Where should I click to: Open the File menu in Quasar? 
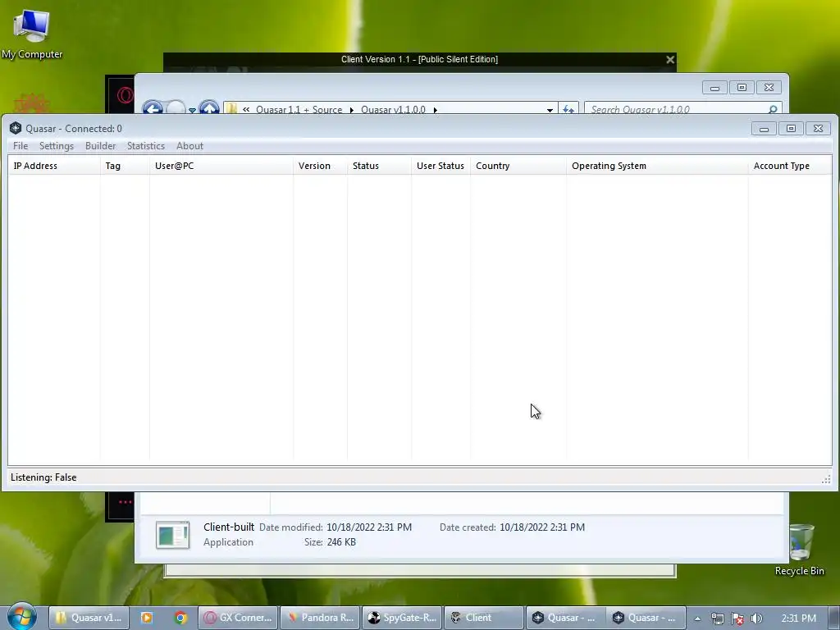21,146
